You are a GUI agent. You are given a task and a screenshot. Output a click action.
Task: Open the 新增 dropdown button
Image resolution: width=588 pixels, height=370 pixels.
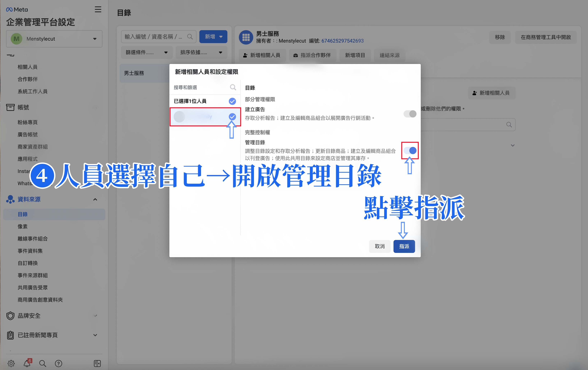[213, 36]
